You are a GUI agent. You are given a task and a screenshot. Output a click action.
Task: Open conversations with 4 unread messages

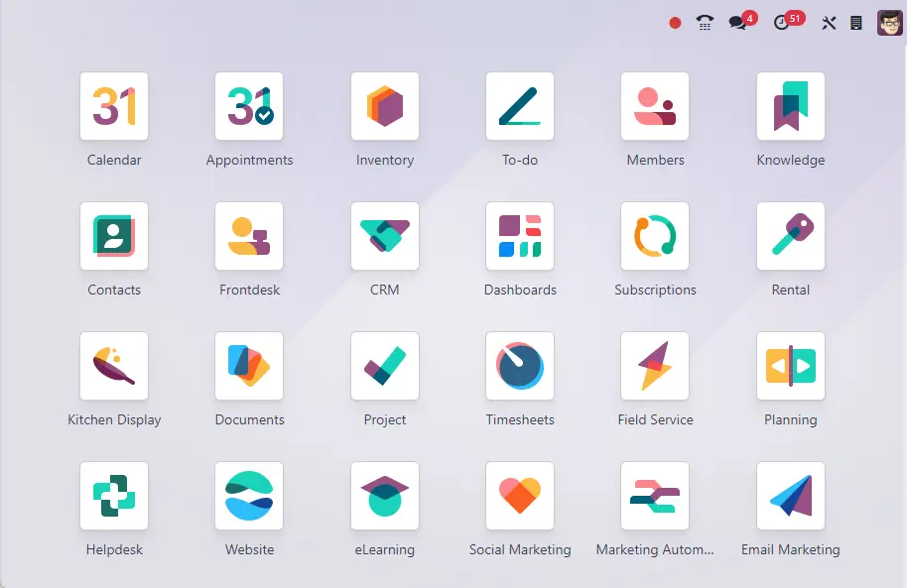coord(738,23)
